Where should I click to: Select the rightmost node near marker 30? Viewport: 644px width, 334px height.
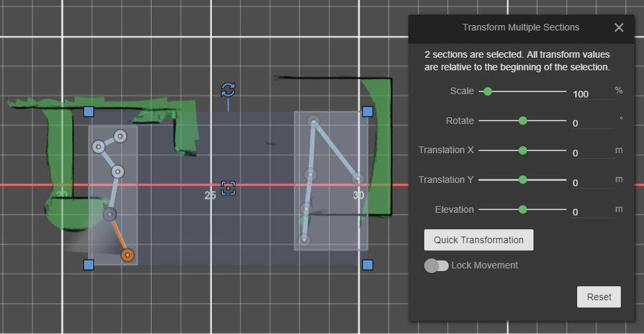click(358, 178)
